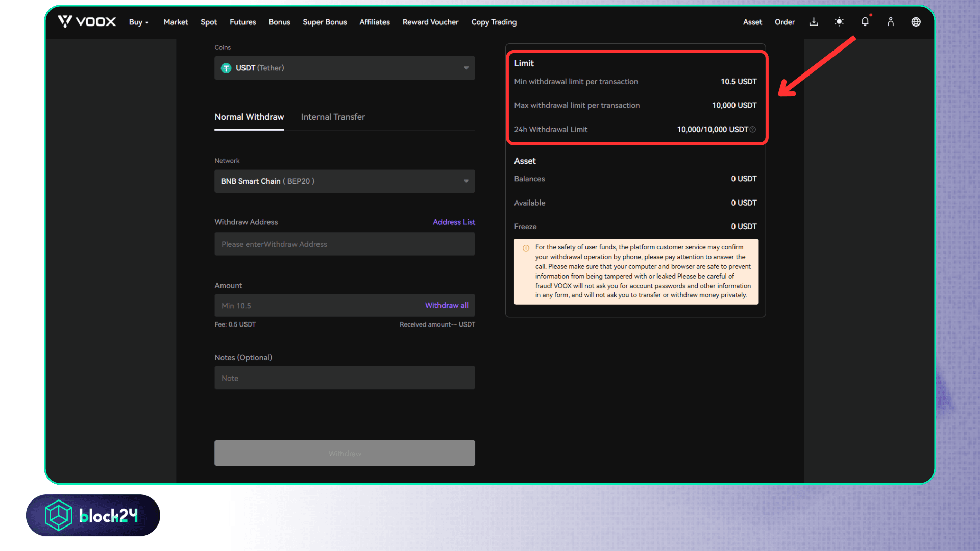The image size is (980, 551).
Task: Click the Freeze 0 USDT value
Action: [x=744, y=227]
